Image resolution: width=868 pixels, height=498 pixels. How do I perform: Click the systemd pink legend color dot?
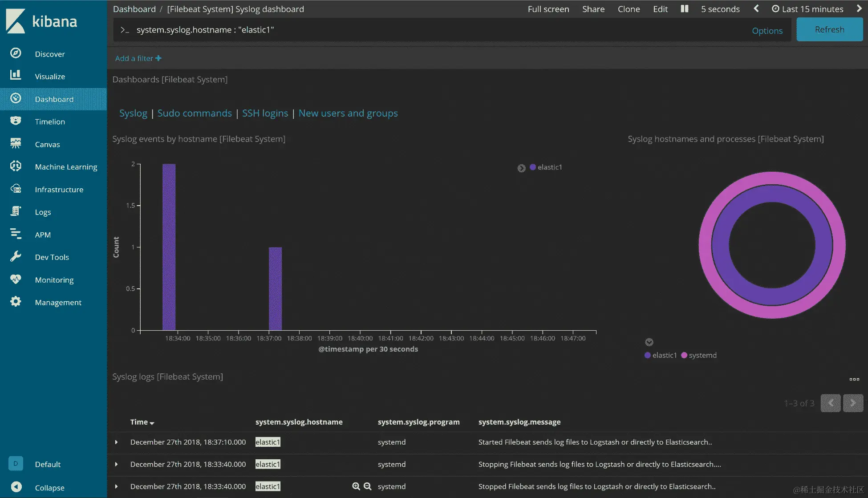tap(684, 355)
